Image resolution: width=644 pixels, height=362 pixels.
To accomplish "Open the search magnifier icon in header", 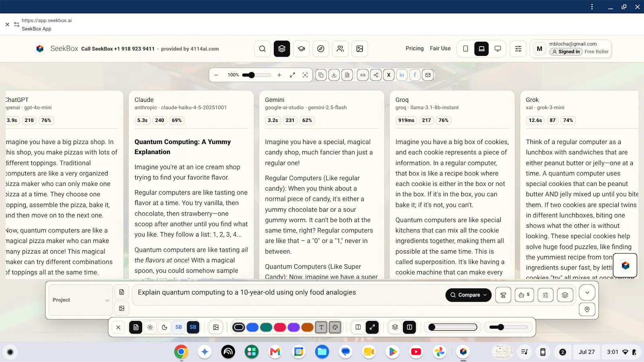I will [x=262, y=49].
